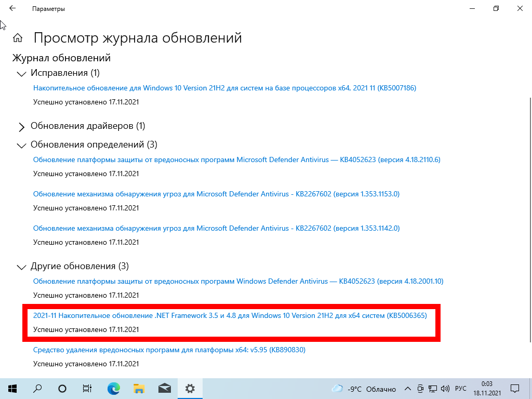The image size is (532, 399).
Task: Click the Обновления драйверов (1) heading text
Action: (88, 126)
